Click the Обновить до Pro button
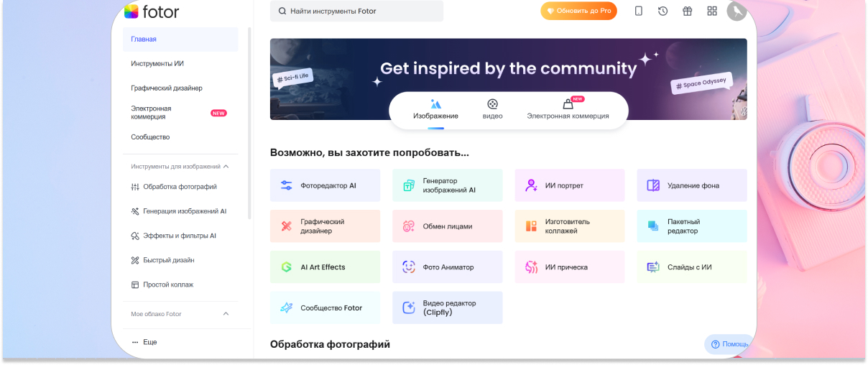The width and height of the screenshot is (868, 365). coord(578,11)
